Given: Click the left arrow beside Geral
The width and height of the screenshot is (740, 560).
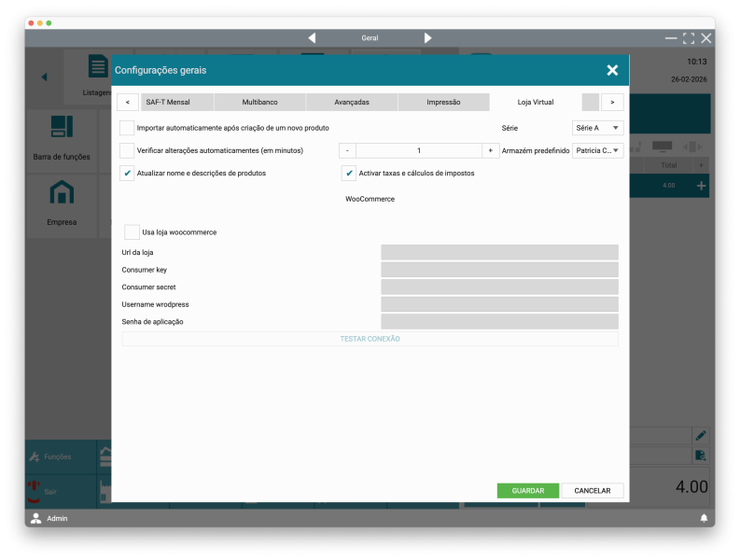Looking at the screenshot, I should pyautogui.click(x=312, y=38).
